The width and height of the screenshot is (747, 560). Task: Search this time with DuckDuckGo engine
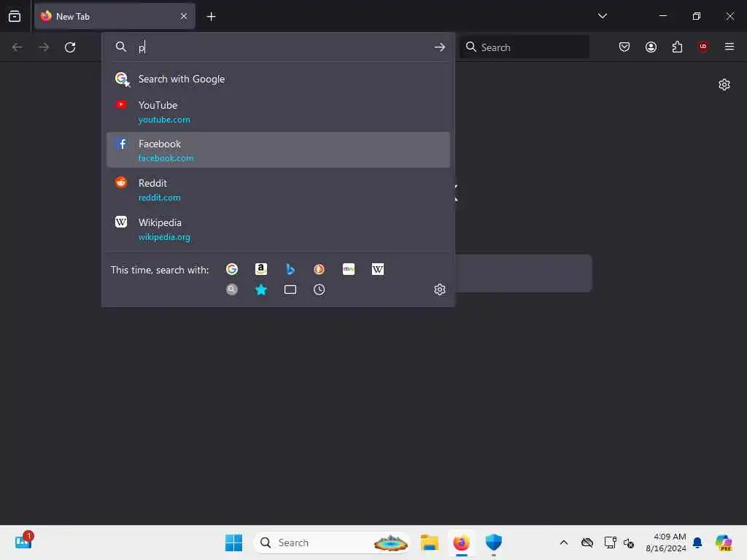pyautogui.click(x=320, y=269)
